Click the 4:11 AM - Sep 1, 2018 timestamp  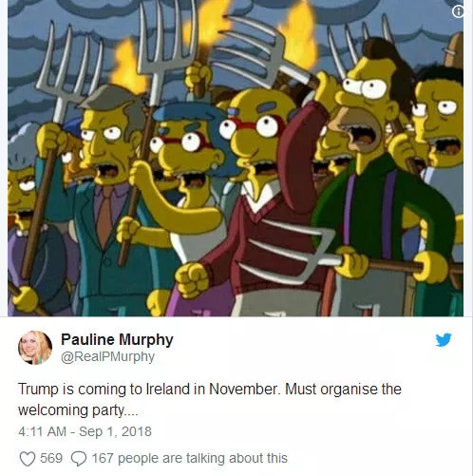[85, 431]
